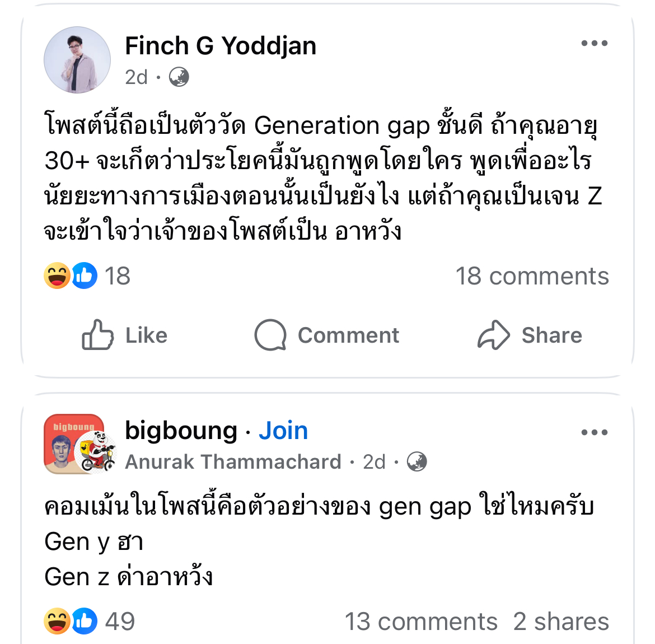Open Finch G Yoddjan's profile picture
The height and width of the screenshot is (644, 655).
point(77,60)
